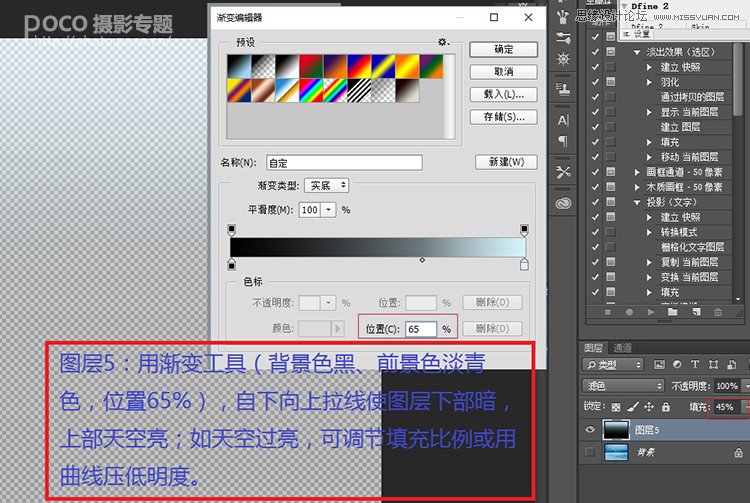Open the 平滑度 100 dropdown arrow
Viewport: 750px width, 503px height.
pos(329,209)
